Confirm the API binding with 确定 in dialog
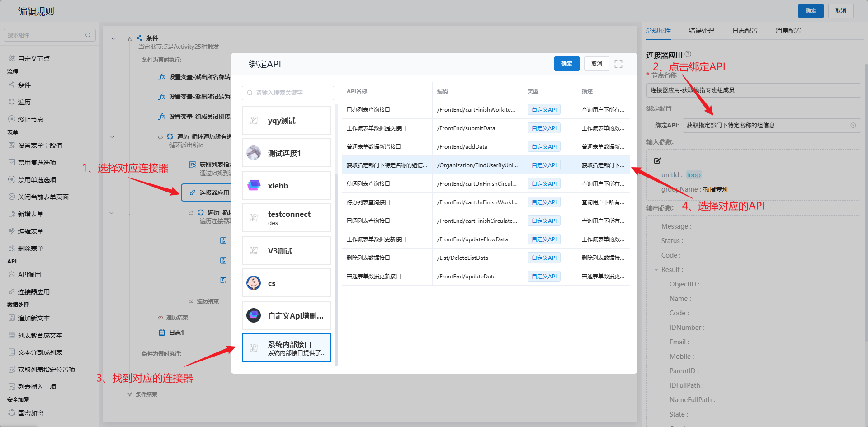Viewport: 868px width, 427px height. point(566,64)
